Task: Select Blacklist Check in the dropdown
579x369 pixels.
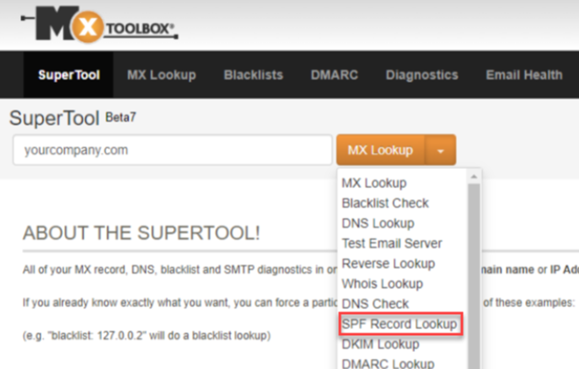Action: coord(385,203)
